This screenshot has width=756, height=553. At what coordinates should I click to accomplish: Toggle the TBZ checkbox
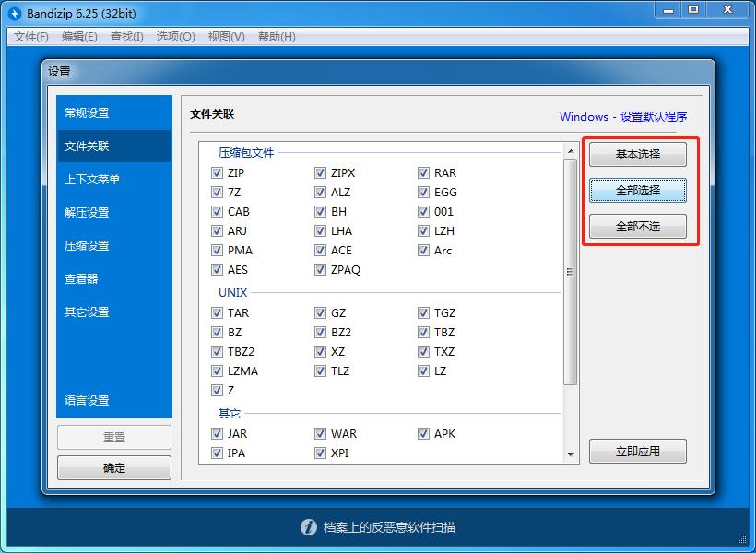pos(423,332)
